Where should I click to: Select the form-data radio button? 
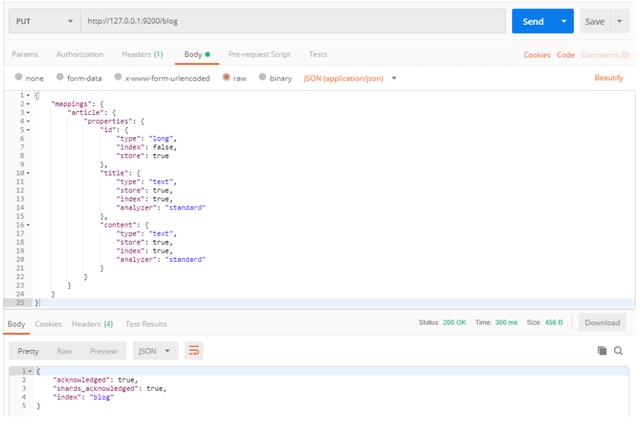coord(60,77)
